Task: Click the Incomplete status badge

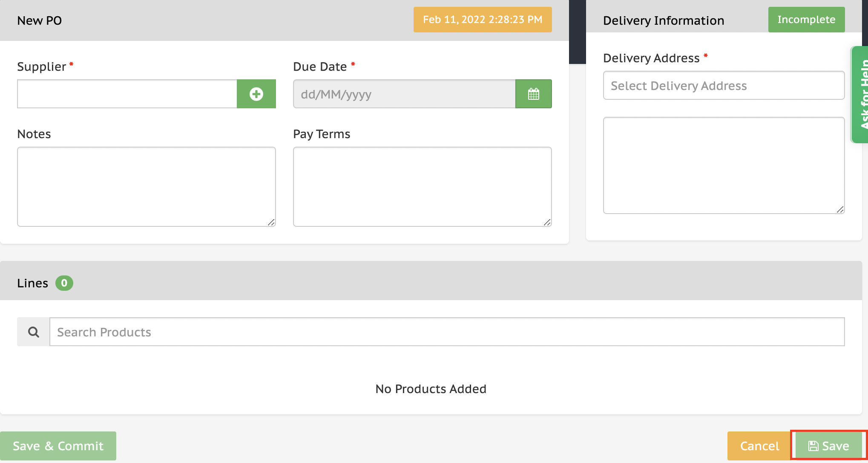Action: pos(806,20)
